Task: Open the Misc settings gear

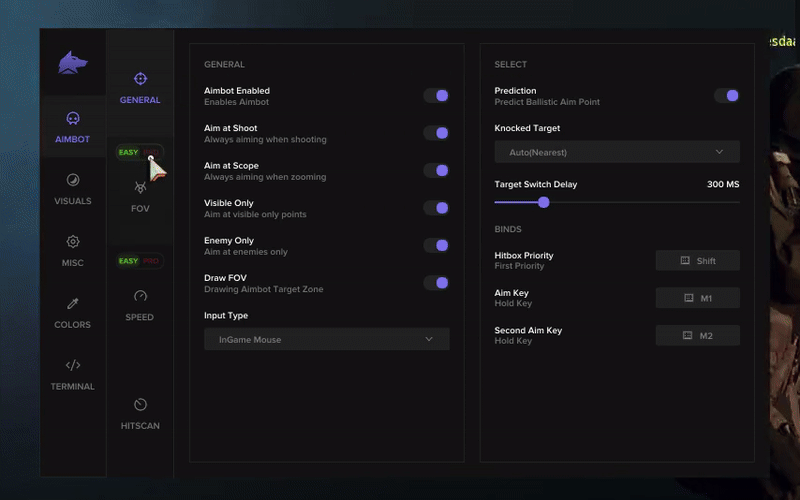Action: pos(72,250)
